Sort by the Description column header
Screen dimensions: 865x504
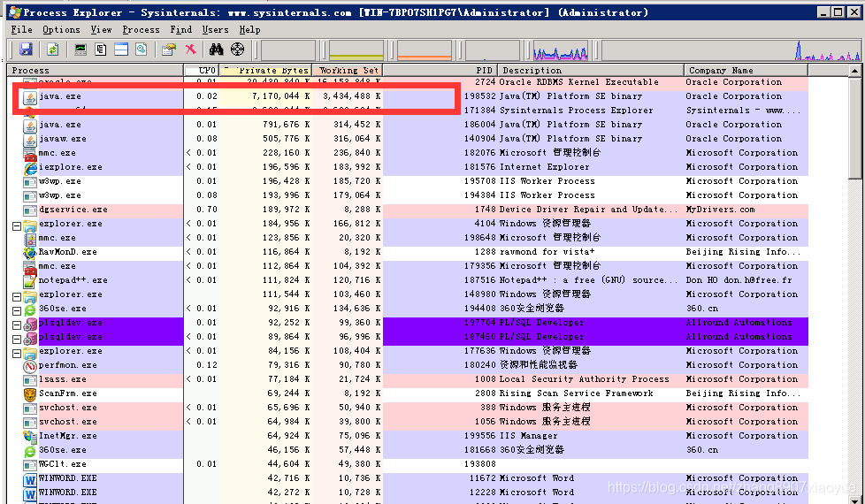pos(591,70)
